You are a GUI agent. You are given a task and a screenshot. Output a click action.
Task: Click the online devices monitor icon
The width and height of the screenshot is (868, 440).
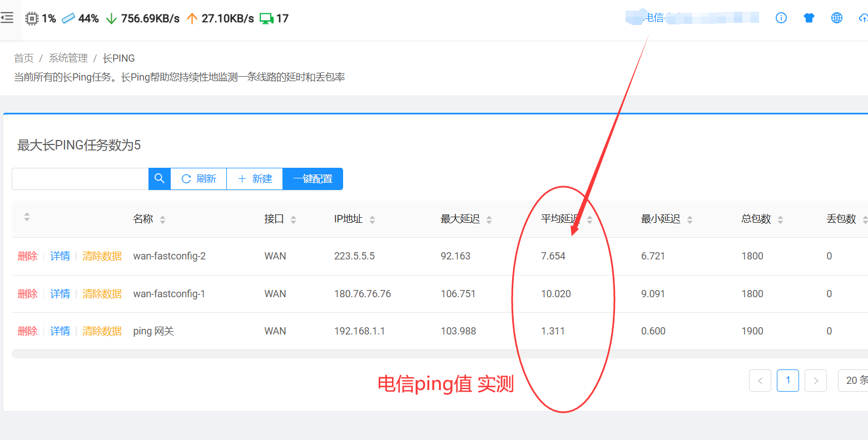pos(266,18)
